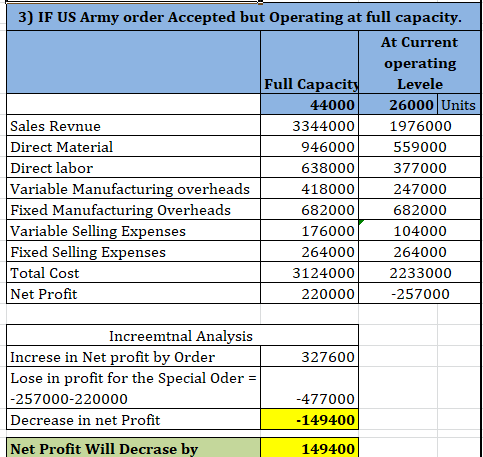Select 'Decrease in net Profit' label
Screen dimensions: 483x457
pyautogui.click(x=133, y=419)
